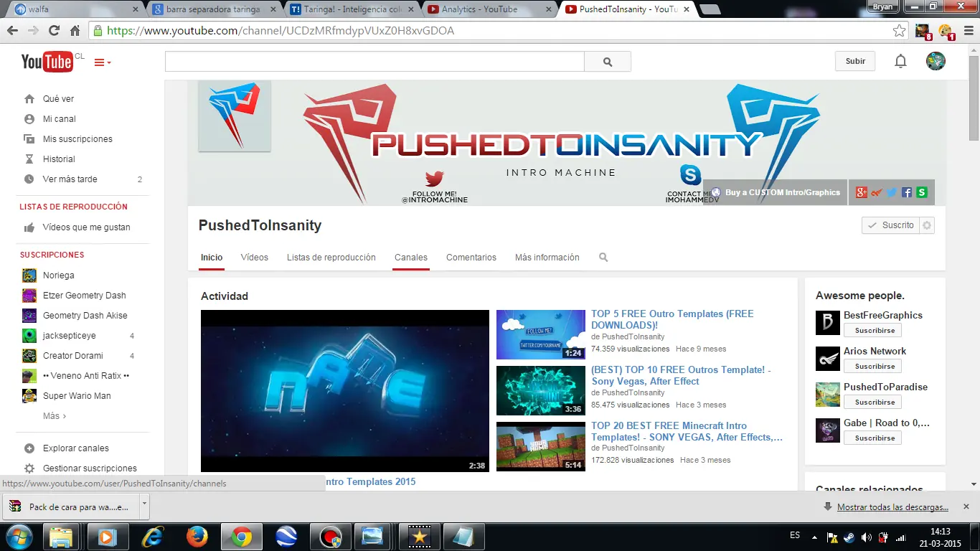Toggle the Suscrito subscription button

coord(890,225)
